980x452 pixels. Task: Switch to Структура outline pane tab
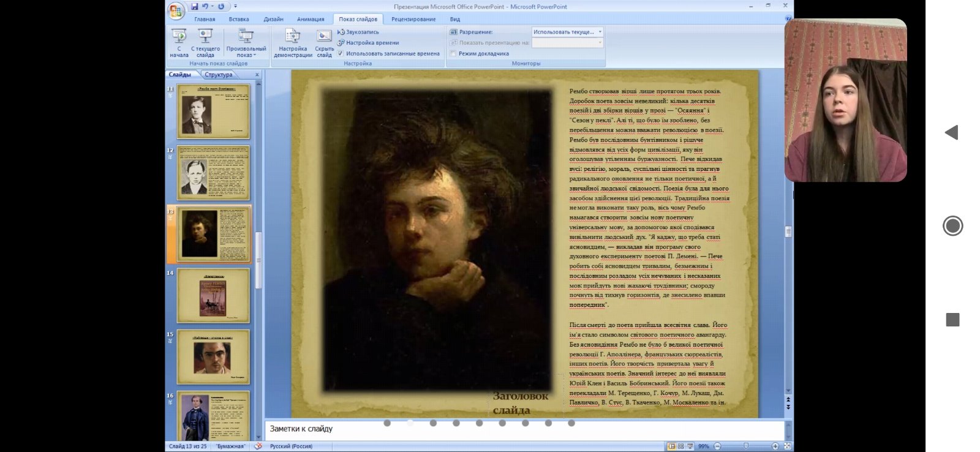[219, 75]
